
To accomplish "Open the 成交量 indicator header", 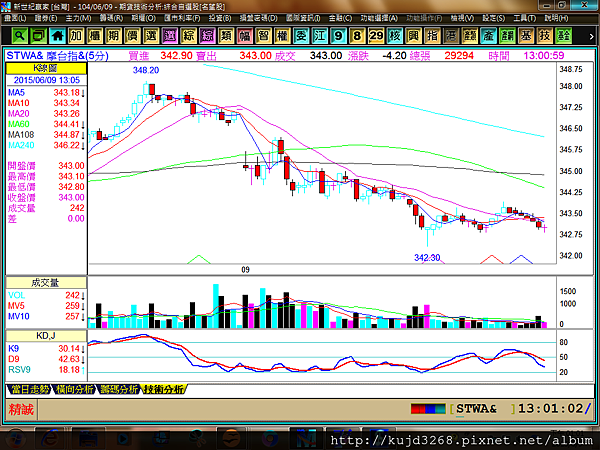I will coord(46,282).
